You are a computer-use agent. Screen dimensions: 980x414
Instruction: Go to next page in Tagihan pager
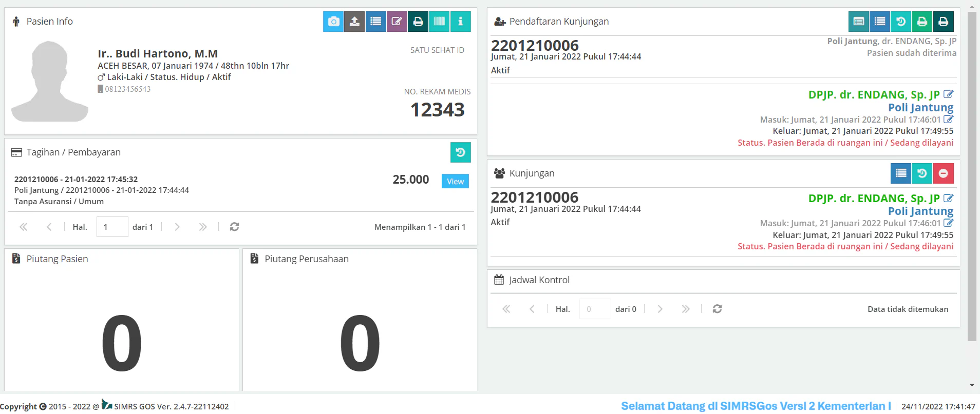click(177, 227)
